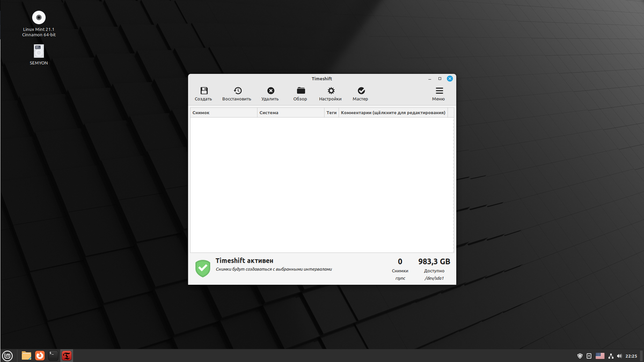Click the Удалить delete snapshot icon
The height and width of the screenshot is (362, 644).
[270, 91]
